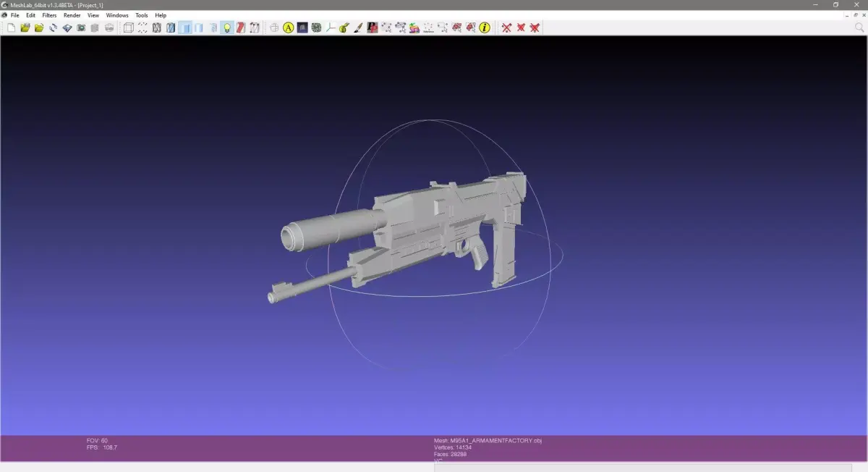Click the first red select-faces icon
868x472 pixels.
pyautogui.click(x=456, y=28)
